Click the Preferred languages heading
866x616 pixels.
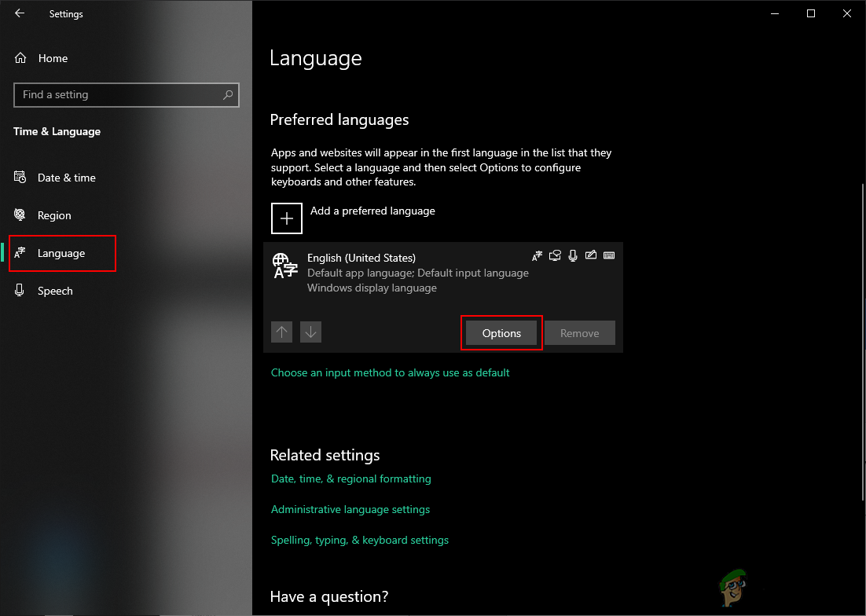tap(339, 119)
